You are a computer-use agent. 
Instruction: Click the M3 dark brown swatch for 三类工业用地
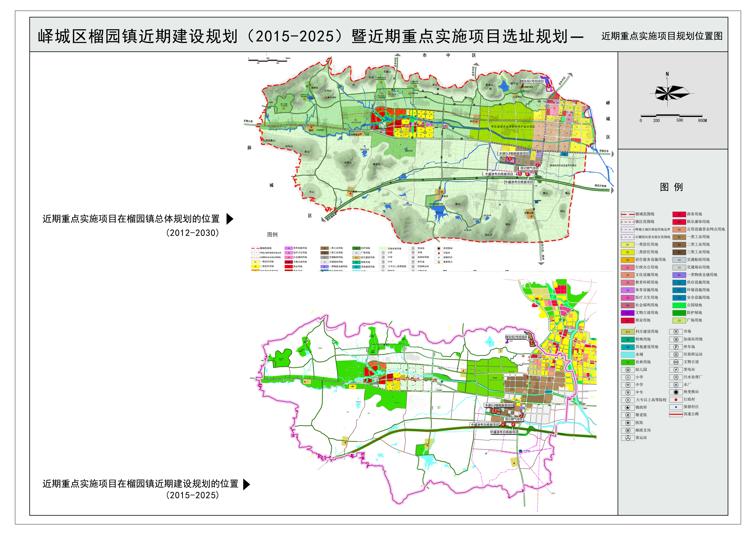(679, 252)
